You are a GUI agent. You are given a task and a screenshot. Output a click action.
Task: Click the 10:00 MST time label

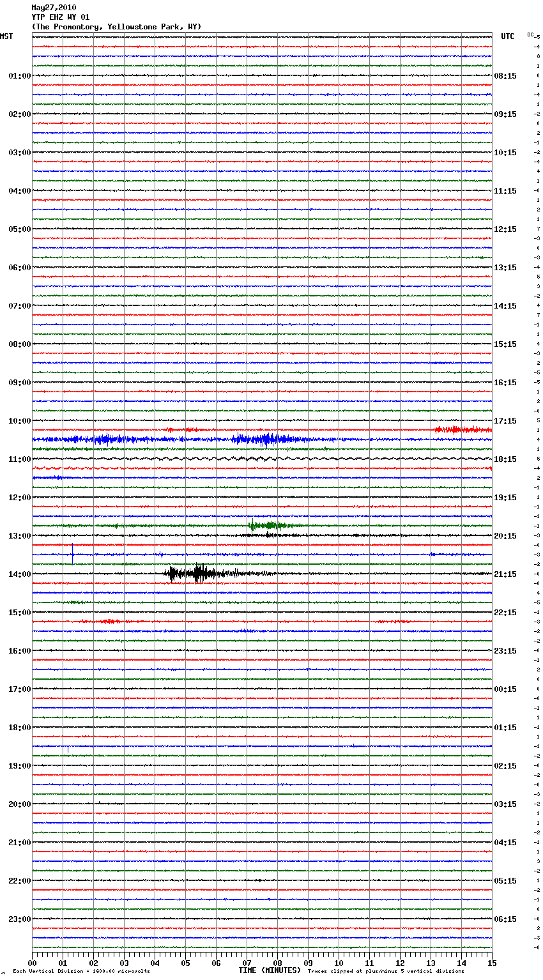[x=19, y=421]
